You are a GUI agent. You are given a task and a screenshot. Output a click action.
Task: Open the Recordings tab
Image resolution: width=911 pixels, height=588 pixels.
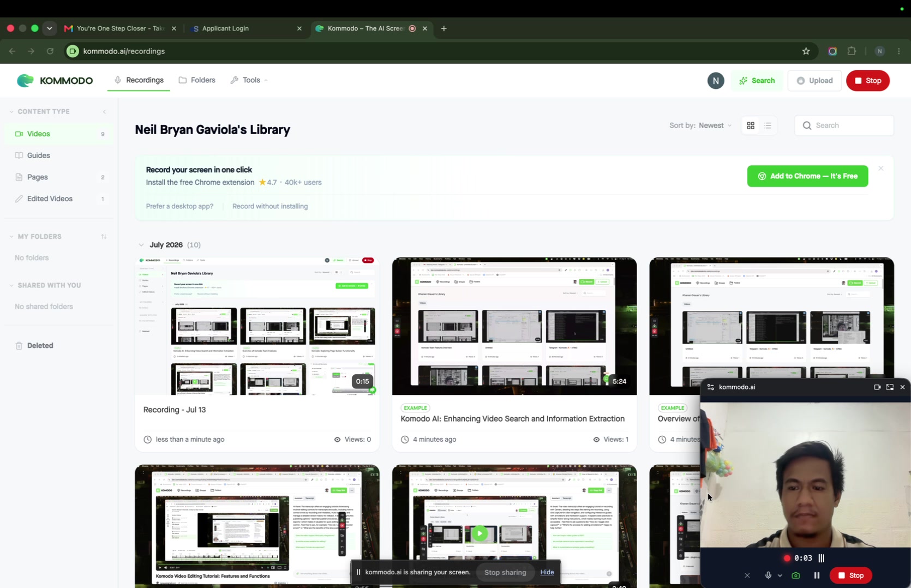tap(139, 80)
